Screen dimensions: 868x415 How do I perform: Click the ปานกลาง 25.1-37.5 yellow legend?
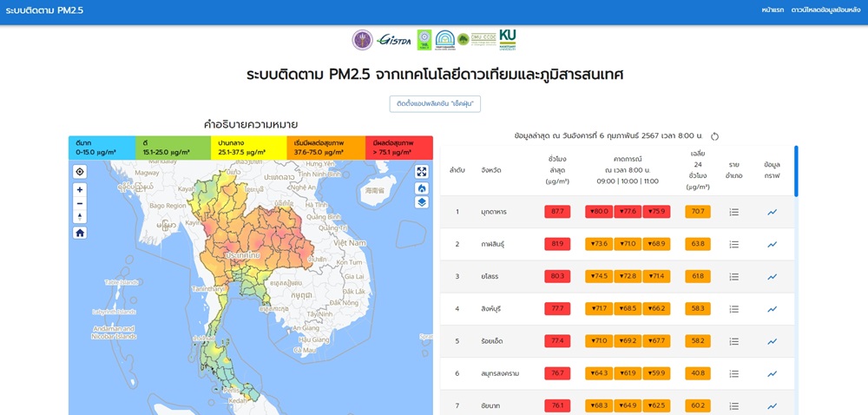tap(248, 148)
